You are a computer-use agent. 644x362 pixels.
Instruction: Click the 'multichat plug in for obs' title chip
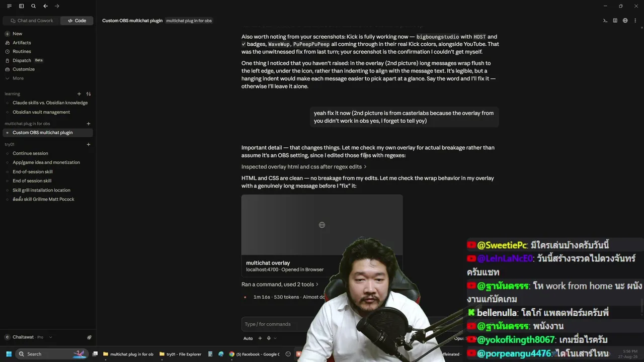(189, 21)
